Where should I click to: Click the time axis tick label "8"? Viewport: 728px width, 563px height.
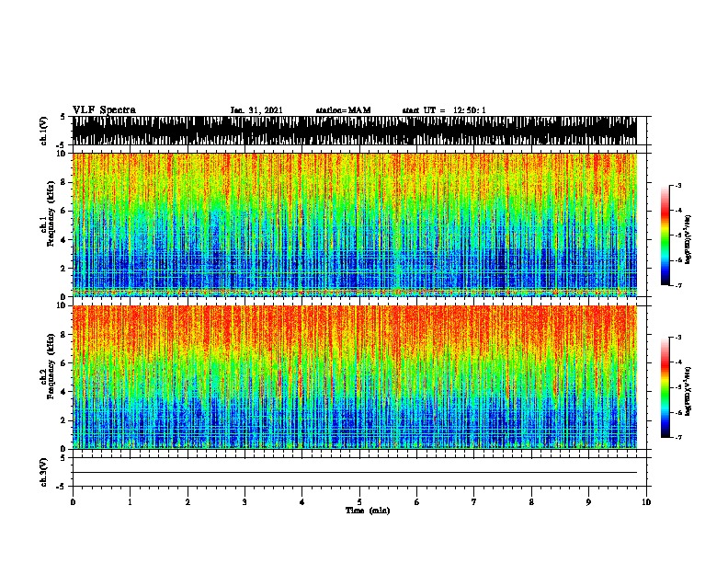point(531,502)
